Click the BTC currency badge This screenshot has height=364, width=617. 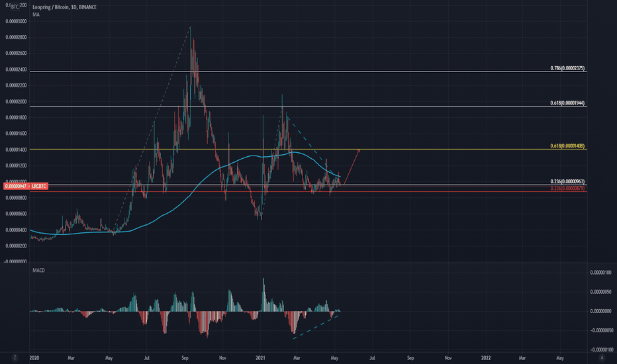(x=15, y=7)
